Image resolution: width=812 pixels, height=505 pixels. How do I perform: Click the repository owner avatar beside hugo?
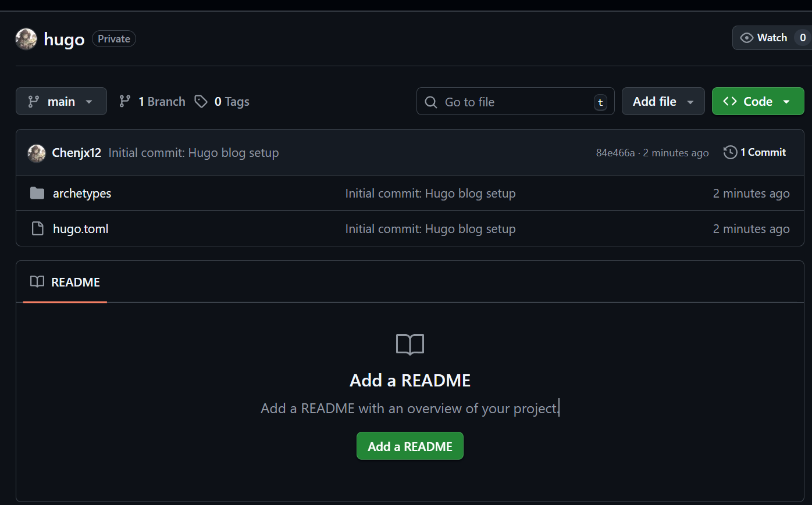click(26, 39)
